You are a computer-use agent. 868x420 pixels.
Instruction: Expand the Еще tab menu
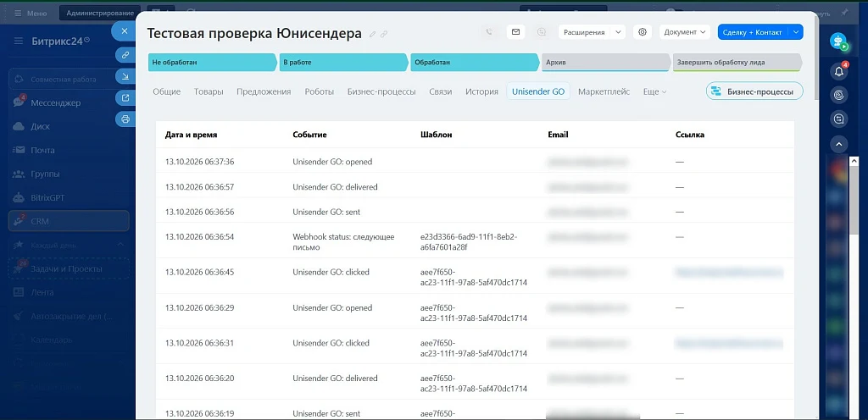(655, 91)
